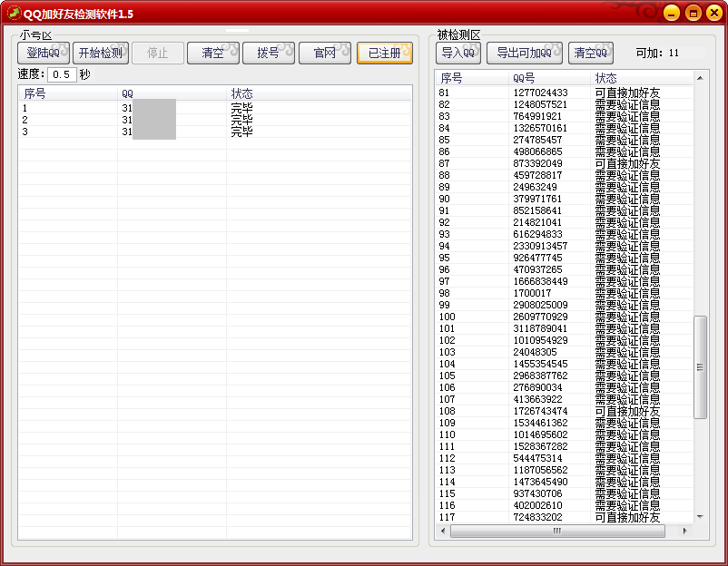Click the 清空 button in 小号区
This screenshot has height=566, width=728.
click(212, 54)
